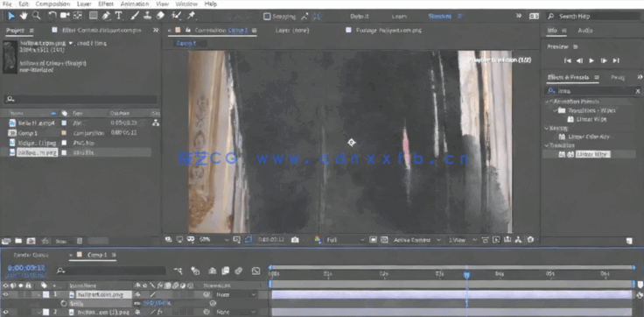Select the Pen tool
The height and width of the screenshot is (317, 644).
click(x=106, y=16)
